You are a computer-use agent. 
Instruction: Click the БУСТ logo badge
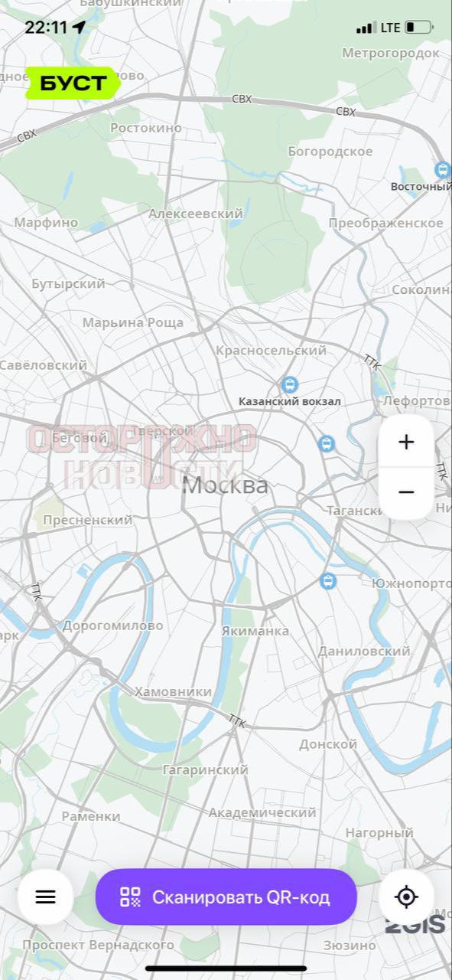click(x=73, y=83)
